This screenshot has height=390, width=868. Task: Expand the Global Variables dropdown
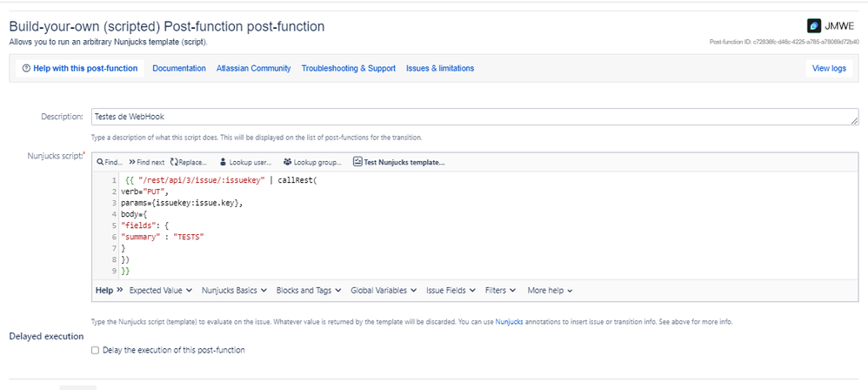384,290
